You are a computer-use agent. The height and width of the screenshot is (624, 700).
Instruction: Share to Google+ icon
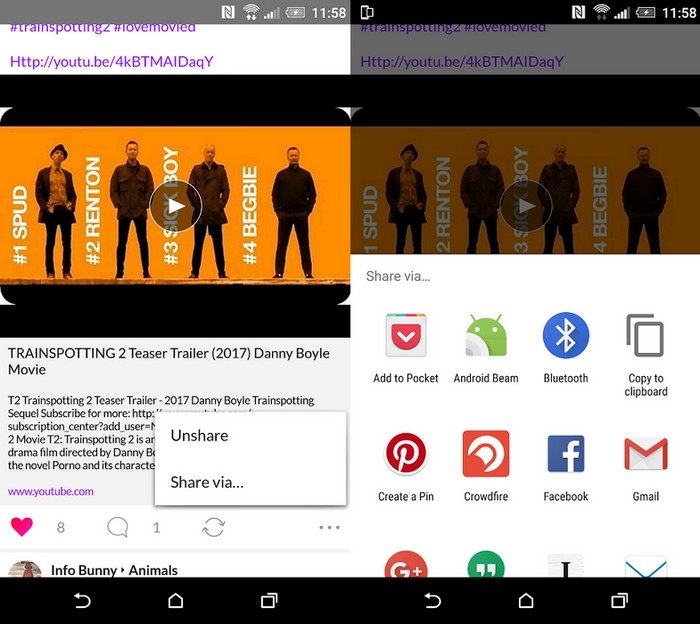point(406,564)
